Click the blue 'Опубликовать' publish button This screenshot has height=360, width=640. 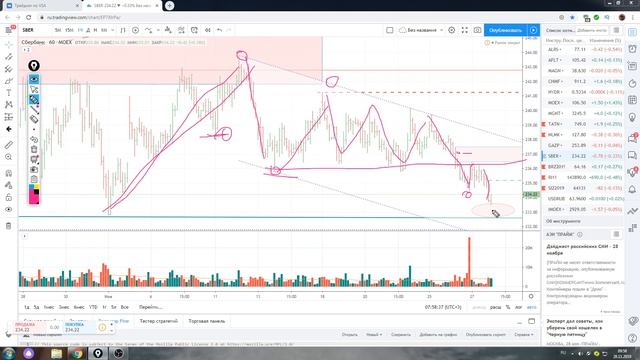505,30
